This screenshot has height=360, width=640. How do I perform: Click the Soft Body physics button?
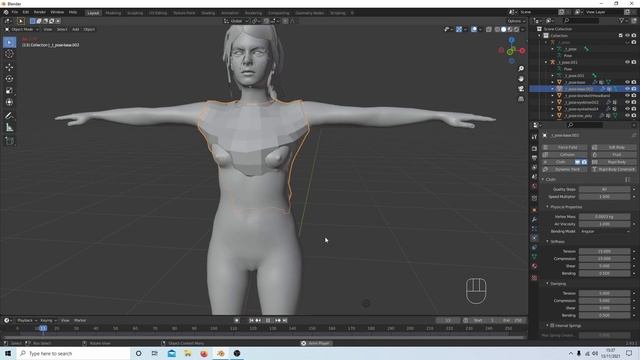(x=613, y=147)
